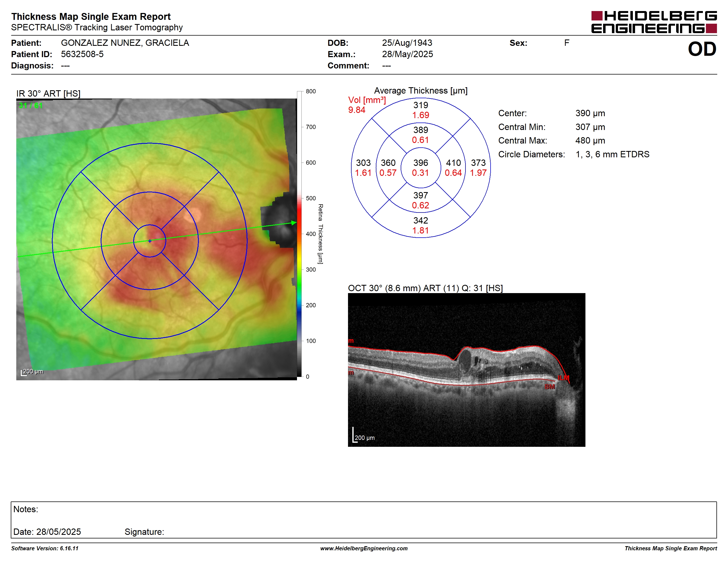The height and width of the screenshot is (563, 728).
Task: Click the Date: 28/05/2025 text
Action: [x=47, y=532]
